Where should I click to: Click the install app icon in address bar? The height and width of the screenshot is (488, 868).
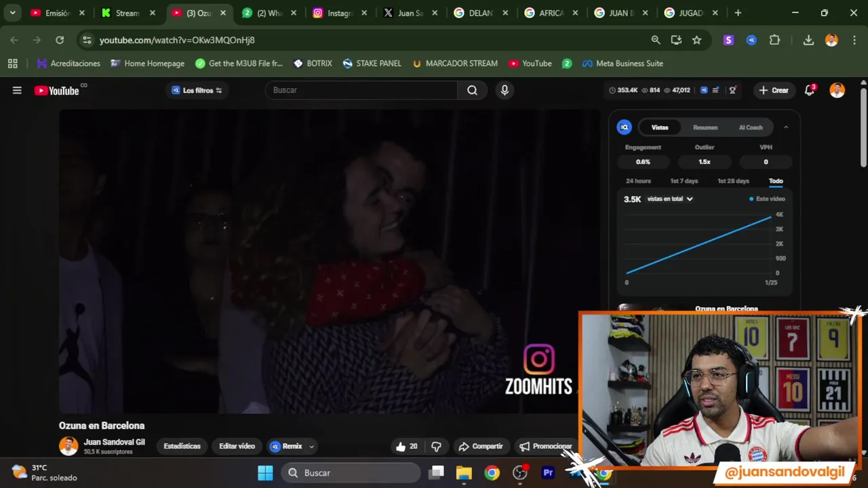[676, 40]
